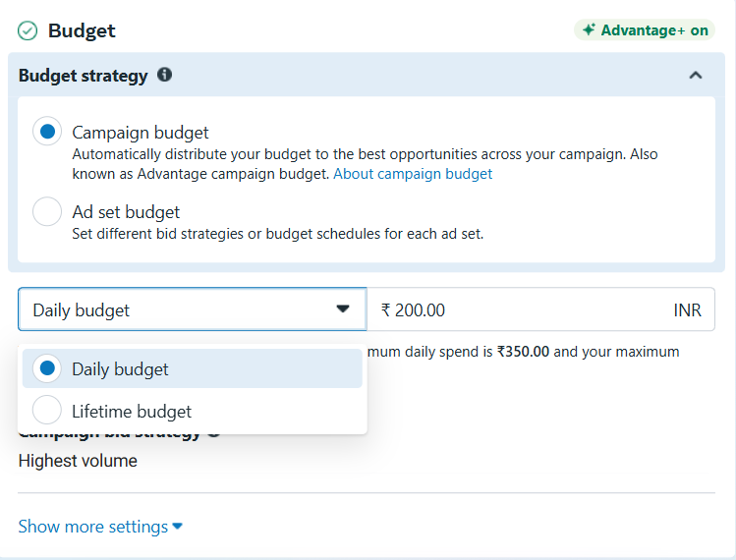Select the Campaign budget radio button
736x560 pixels.
coord(47,132)
